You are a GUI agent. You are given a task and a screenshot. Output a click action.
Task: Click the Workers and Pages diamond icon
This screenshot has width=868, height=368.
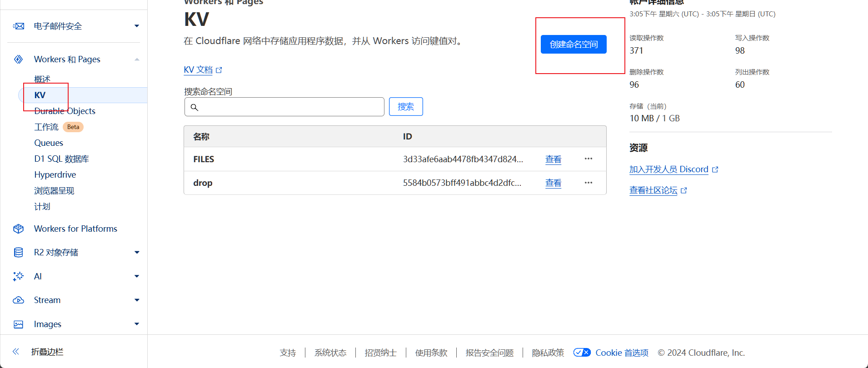click(19, 60)
